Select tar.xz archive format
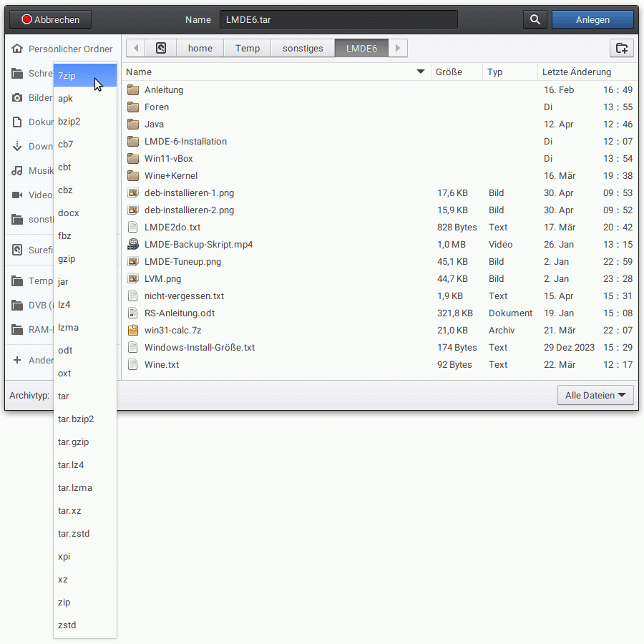 click(85, 510)
